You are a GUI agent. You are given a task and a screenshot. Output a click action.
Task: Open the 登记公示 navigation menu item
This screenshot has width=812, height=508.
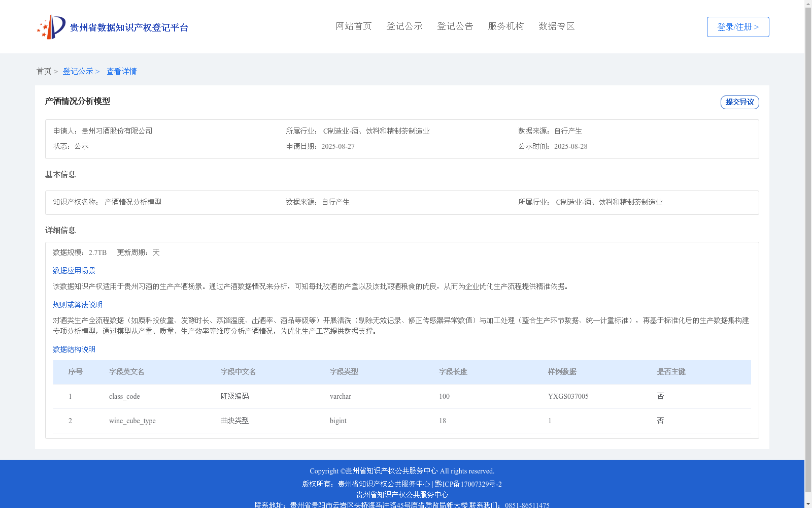(404, 26)
